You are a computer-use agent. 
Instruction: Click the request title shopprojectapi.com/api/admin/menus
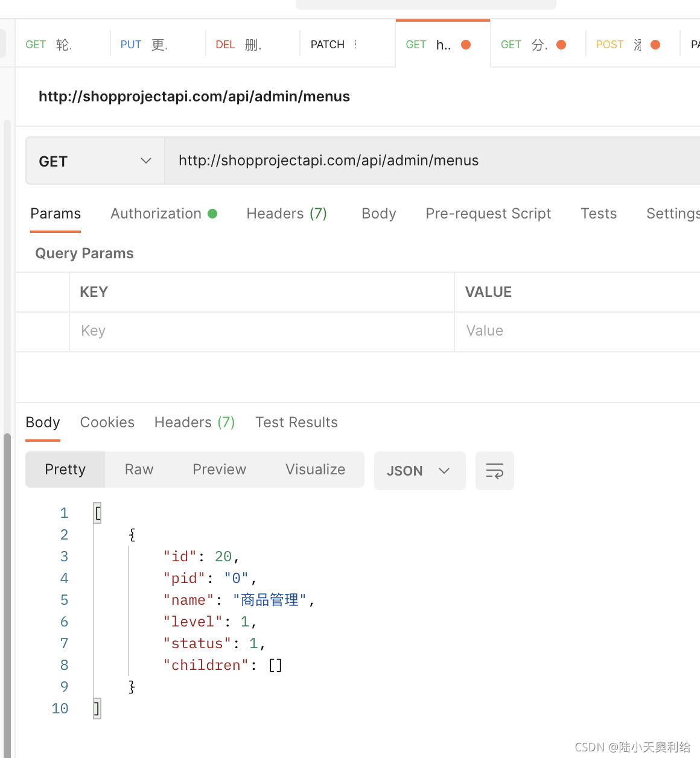[x=194, y=97]
